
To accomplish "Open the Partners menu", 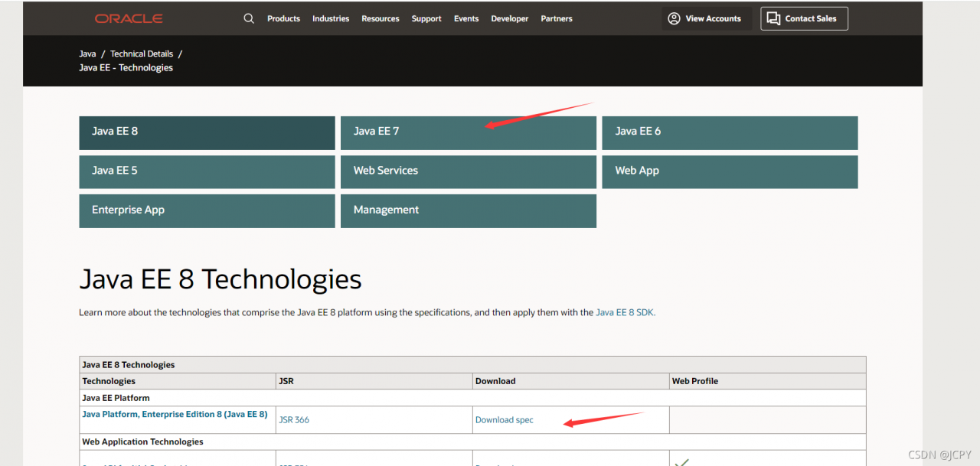I will [x=557, y=18].
